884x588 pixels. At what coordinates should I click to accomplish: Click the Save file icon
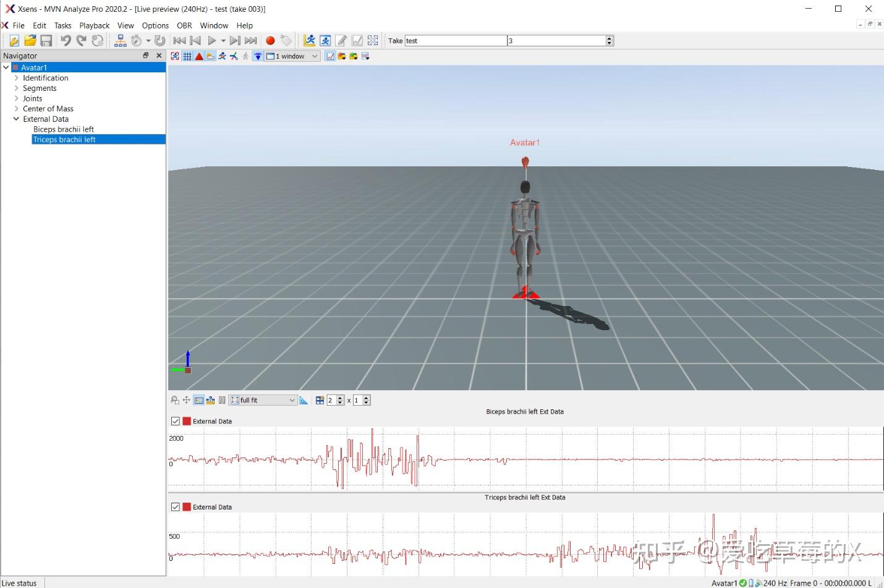[46, 41]
